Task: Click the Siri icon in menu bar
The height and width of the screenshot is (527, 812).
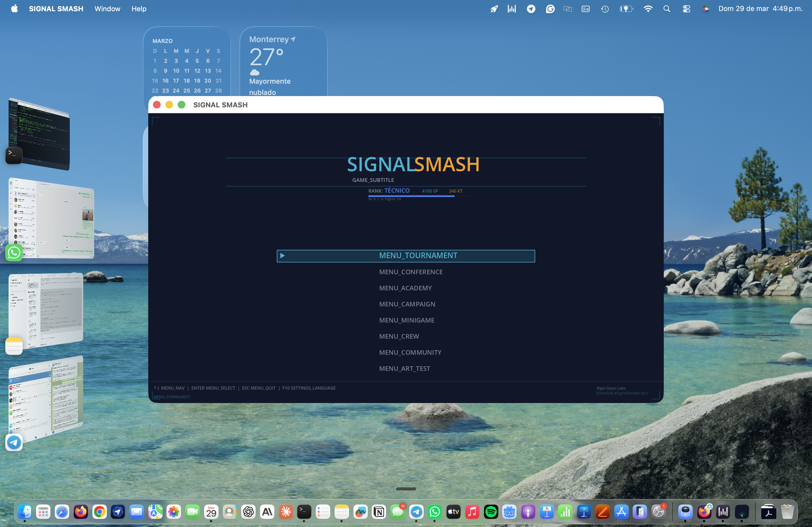Action: 706,9
